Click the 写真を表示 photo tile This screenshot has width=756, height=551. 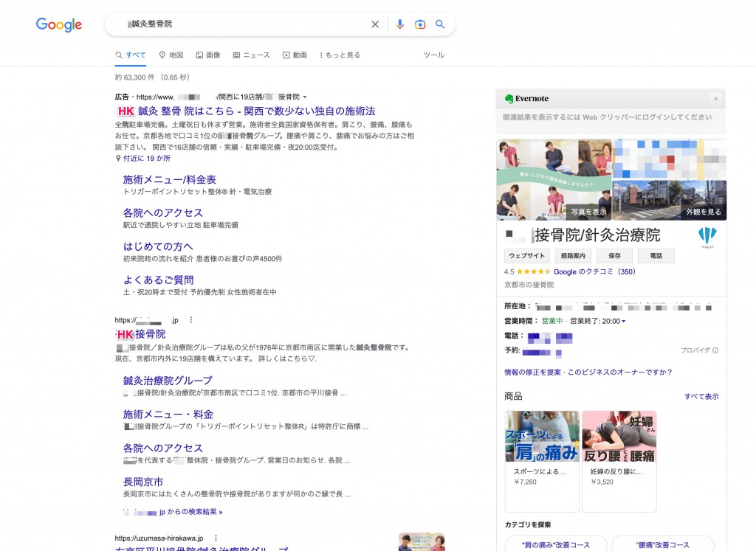(x=554, y=180)
